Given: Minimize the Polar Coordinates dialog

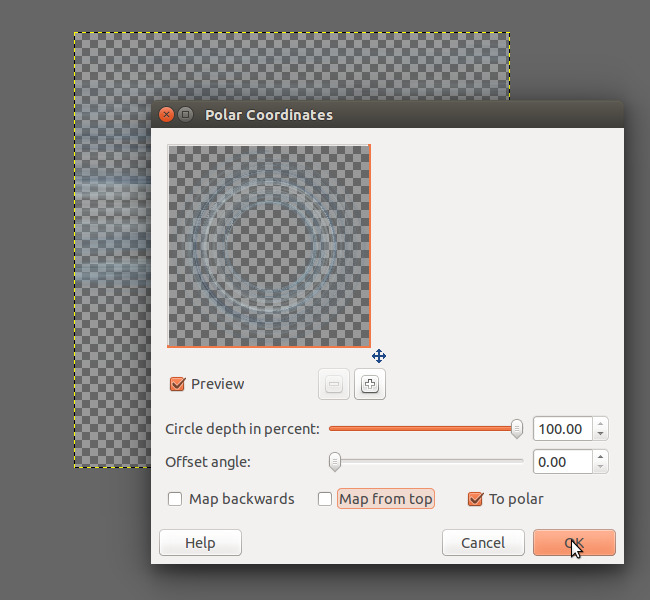Looking at the screenshot, I should (185, 115).
